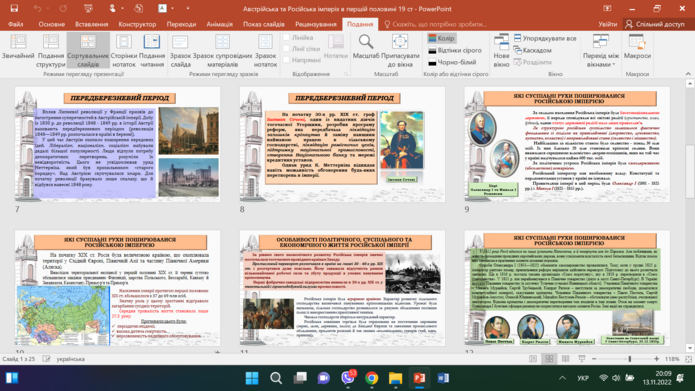Open Зразок супровідних матеріалів view
The width and height of the screenshot is (695, 391).
223,51
